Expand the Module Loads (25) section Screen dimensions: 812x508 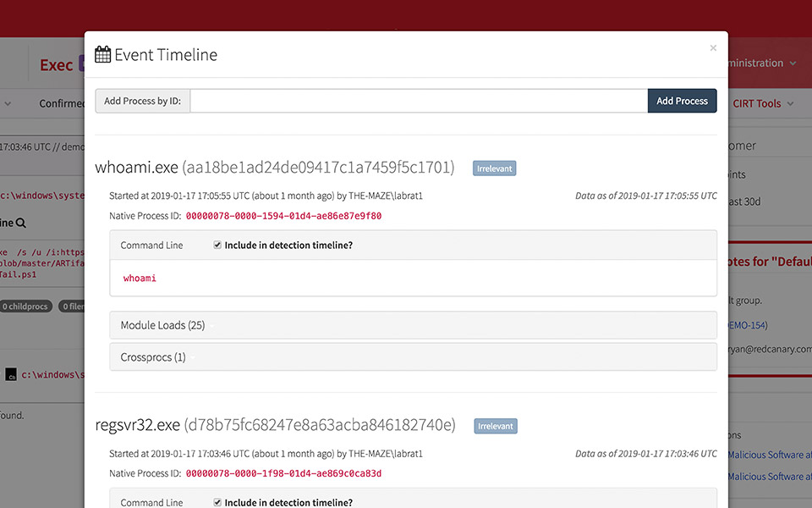click(x=162, y=325)
